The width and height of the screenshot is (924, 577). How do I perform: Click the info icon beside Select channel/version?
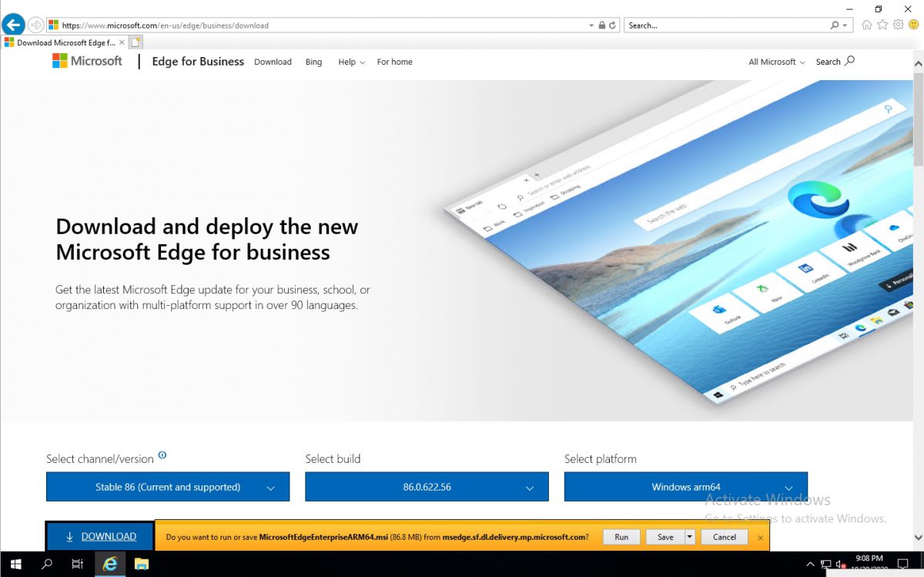pos(162,455)
